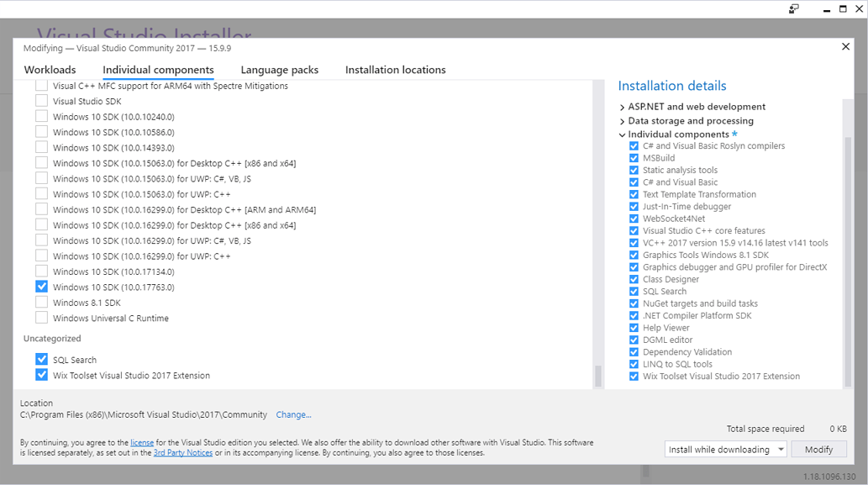Uncheck DGML editor in Installation details
The width and height of the screenshot is (868, 485).
pos(634,340)
